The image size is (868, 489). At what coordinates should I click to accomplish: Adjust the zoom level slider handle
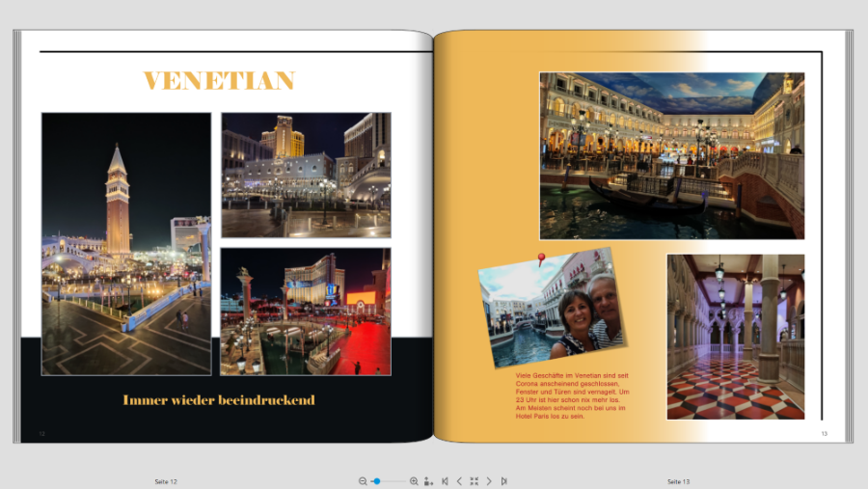(x=377, y=481)
